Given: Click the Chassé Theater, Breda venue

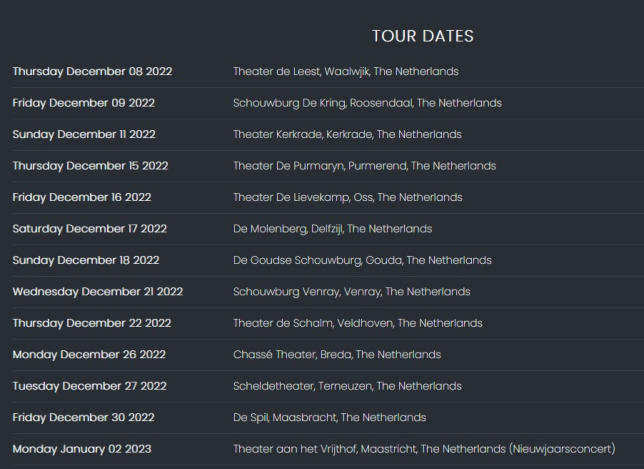Looking at the screenshot, I should (336, 355).
